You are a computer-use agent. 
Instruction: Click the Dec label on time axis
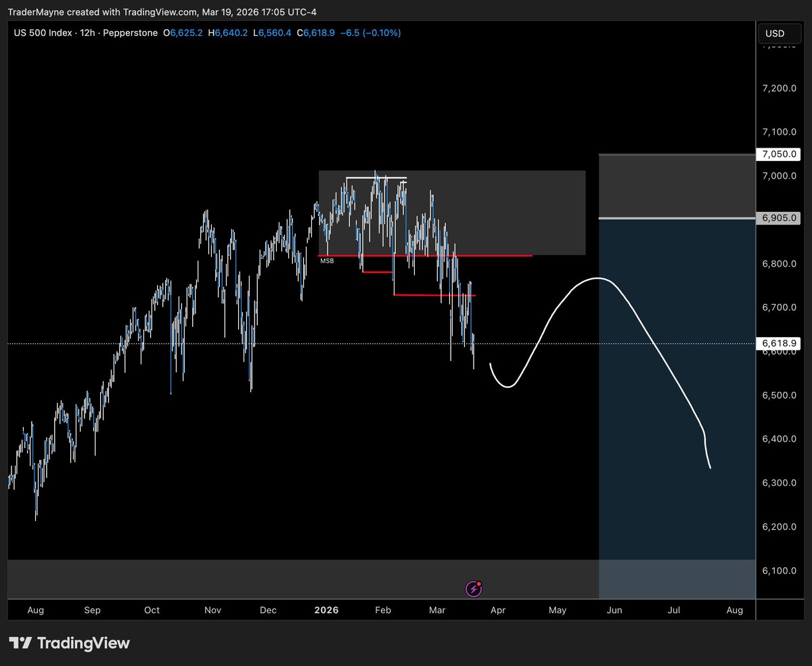(x=268, y=610)
